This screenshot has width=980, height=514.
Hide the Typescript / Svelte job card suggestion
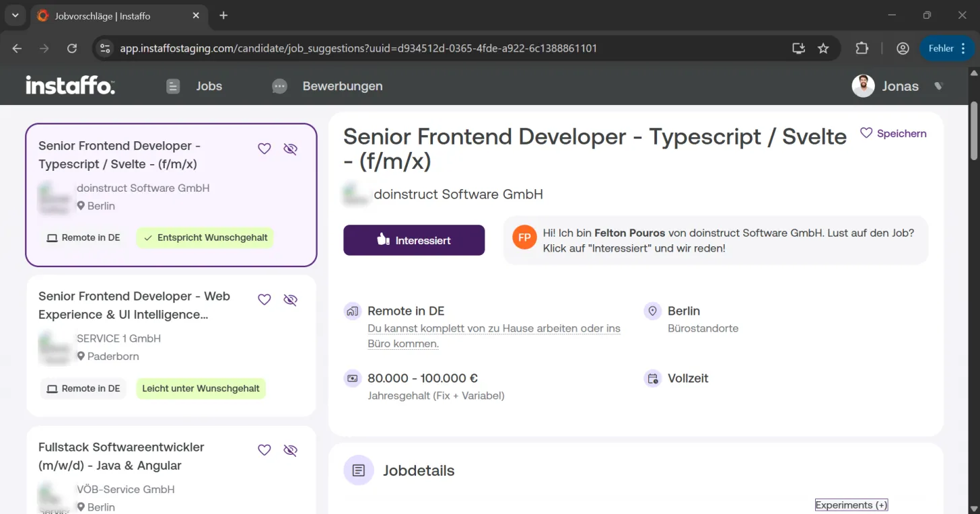(x=290, y=149)
